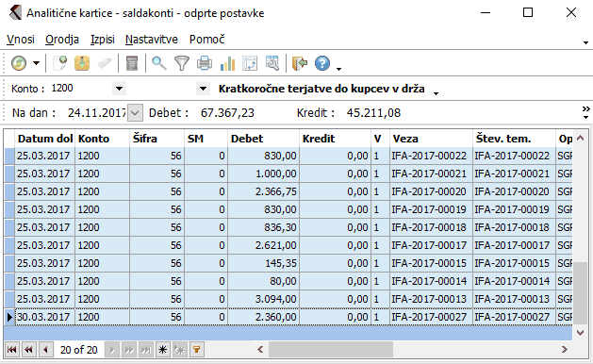Open the Nastavitve menu

click(151, 40)
